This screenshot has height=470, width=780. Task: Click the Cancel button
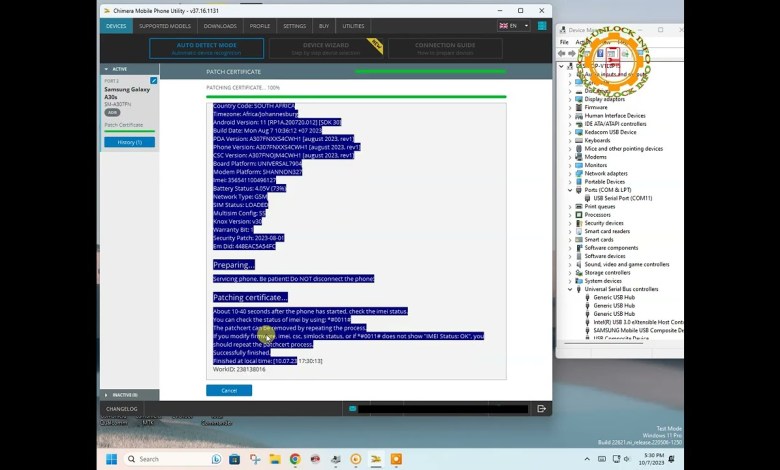point(229,390)
